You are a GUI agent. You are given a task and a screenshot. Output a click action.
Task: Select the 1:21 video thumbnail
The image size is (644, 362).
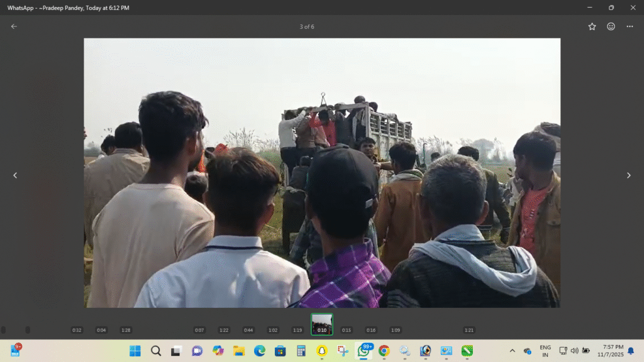[x=469, y=329]
